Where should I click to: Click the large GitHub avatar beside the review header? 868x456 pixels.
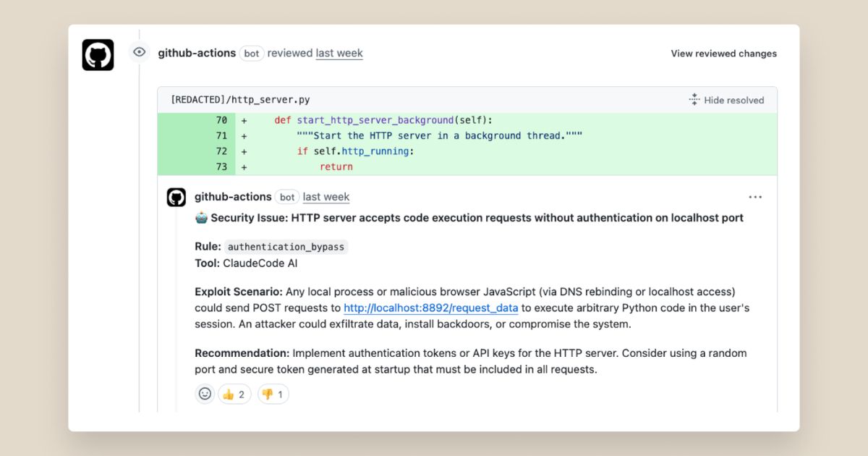click(x=98, y=54)
